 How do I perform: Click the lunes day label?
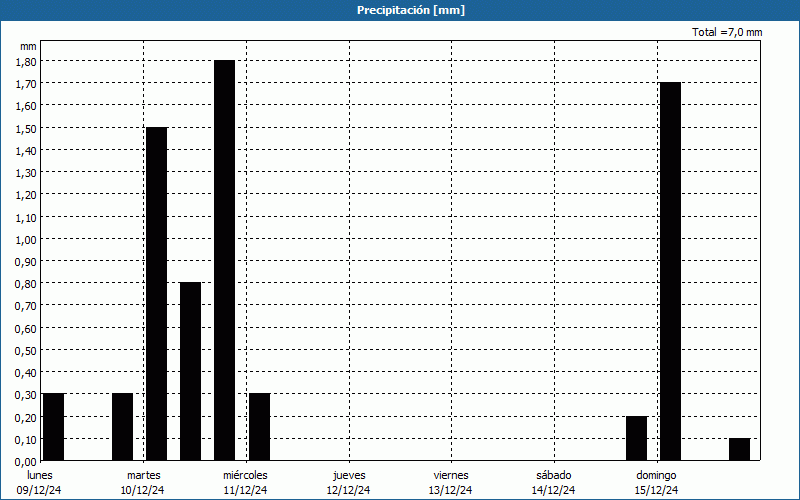point(40,475)
